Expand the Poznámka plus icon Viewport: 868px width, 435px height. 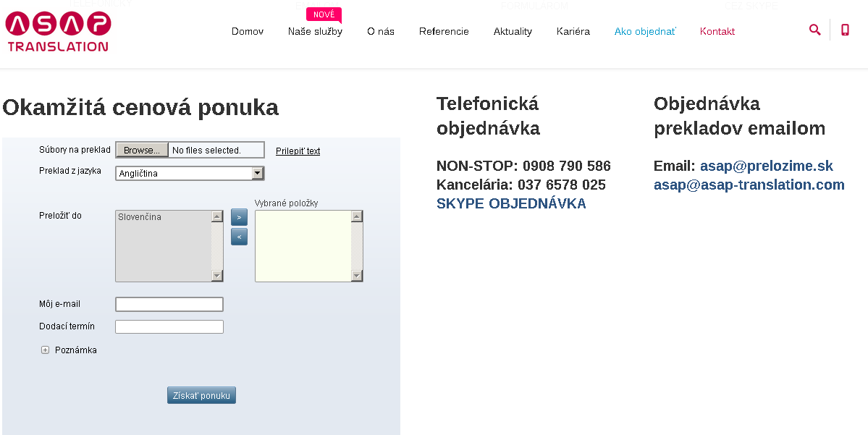coord(46,350)
